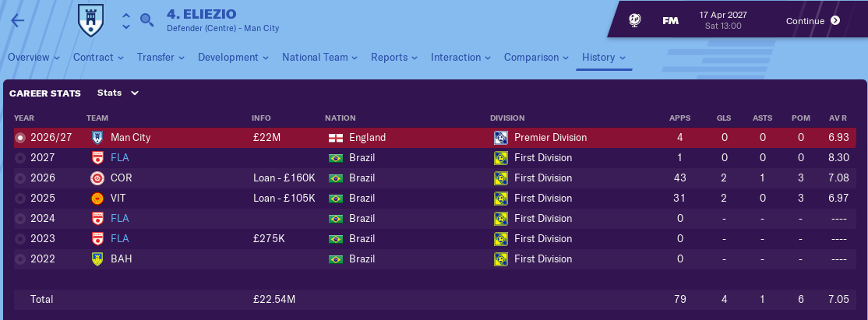Select the 2022 BAH season radio button
The width and height of the screenshot is (868, 320).
pyautogui.click(x=20, y=259)
